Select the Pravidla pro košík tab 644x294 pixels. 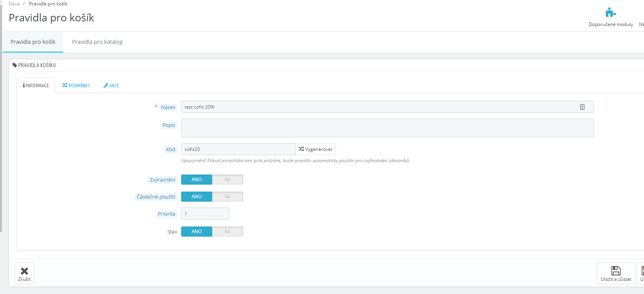(x=33, y=42)
